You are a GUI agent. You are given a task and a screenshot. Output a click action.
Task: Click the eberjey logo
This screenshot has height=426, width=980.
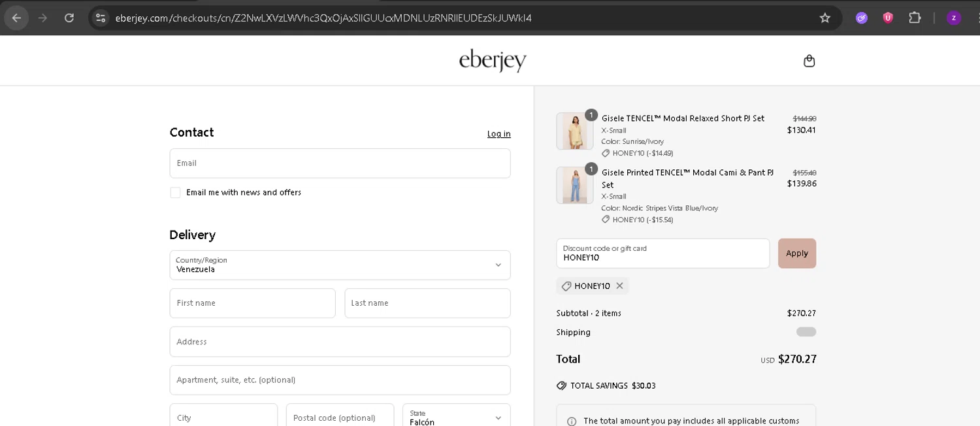click(x=493, y=61)
